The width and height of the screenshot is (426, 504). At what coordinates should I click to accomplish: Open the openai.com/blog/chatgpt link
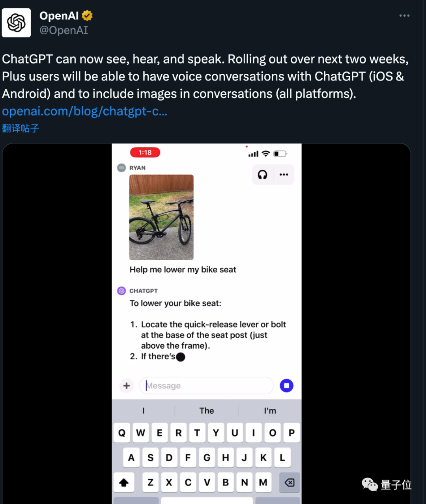click(84, 111)
